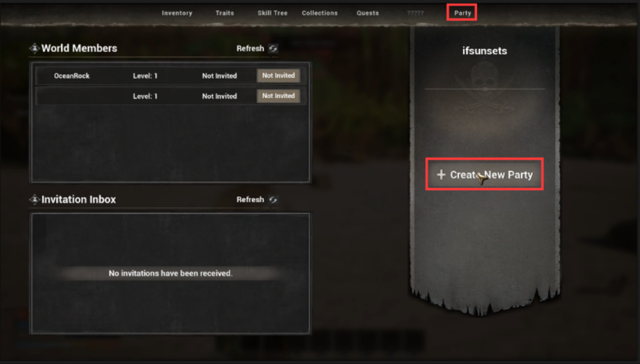
Task: Click the ifsunsets player name on the banner
Action: click(x=484, y=51)
